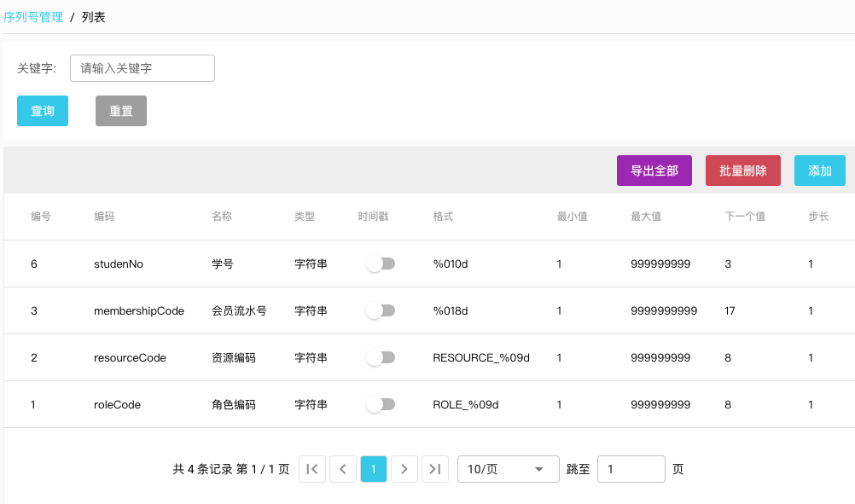The image size is (855, 504).
Task: Toggle timestamp switch for resourceCode row
Action: coord(381,358)
